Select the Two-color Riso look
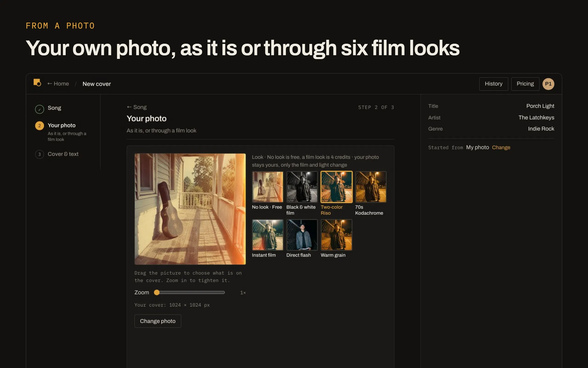Image resolution: width=588 pixels, height=368 pixels. point(336,187)
